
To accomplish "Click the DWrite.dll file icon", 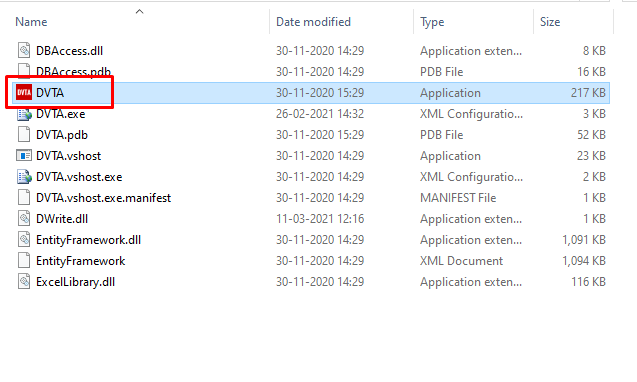I will pos(24,219).
